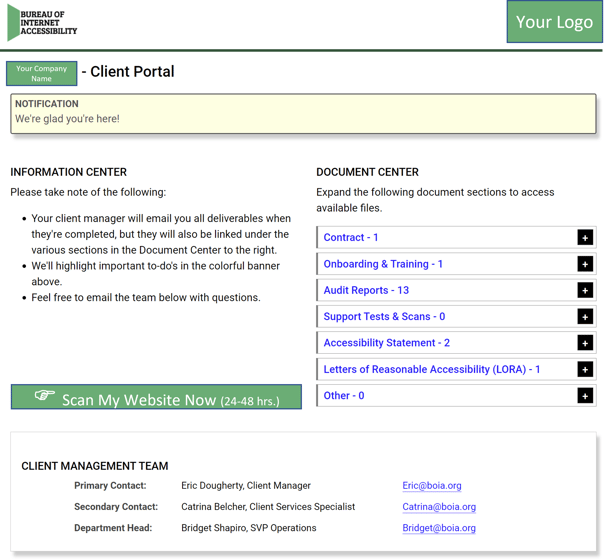Click plus icon next to Letters of Reasonable Accessibility
This screenshot has height=559, width=605.
[584, 369]
